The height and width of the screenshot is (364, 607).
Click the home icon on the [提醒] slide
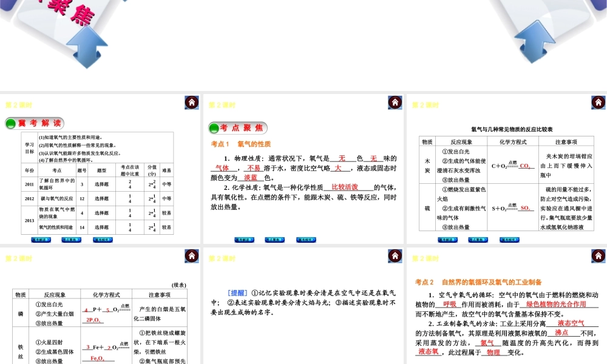[395, 256]
